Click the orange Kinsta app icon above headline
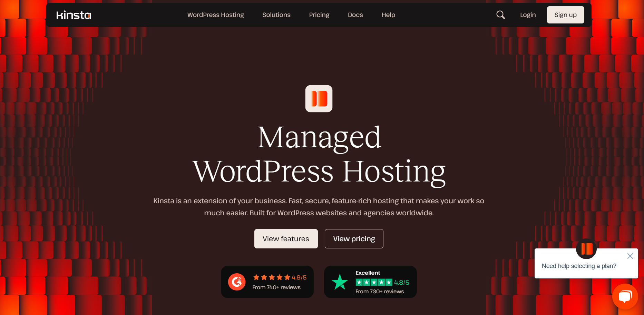 (319, 99)
